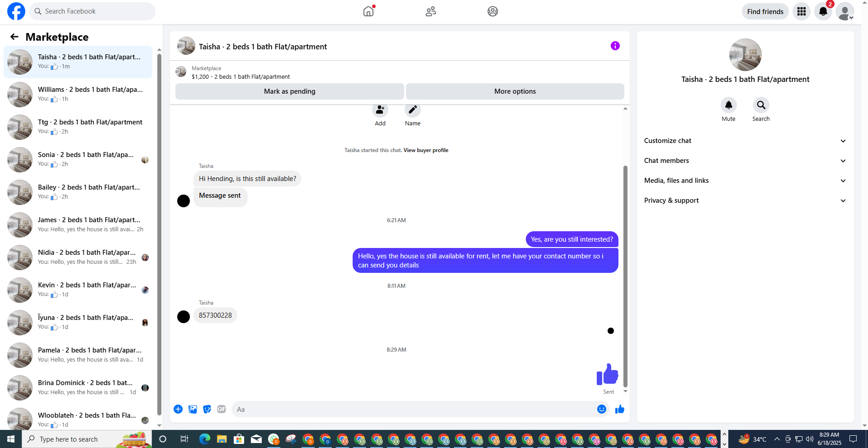Image resolution: width=868 pixels, height=448 pixels.
Task: Click into the Aa message input field
Action: click(420, 409)
